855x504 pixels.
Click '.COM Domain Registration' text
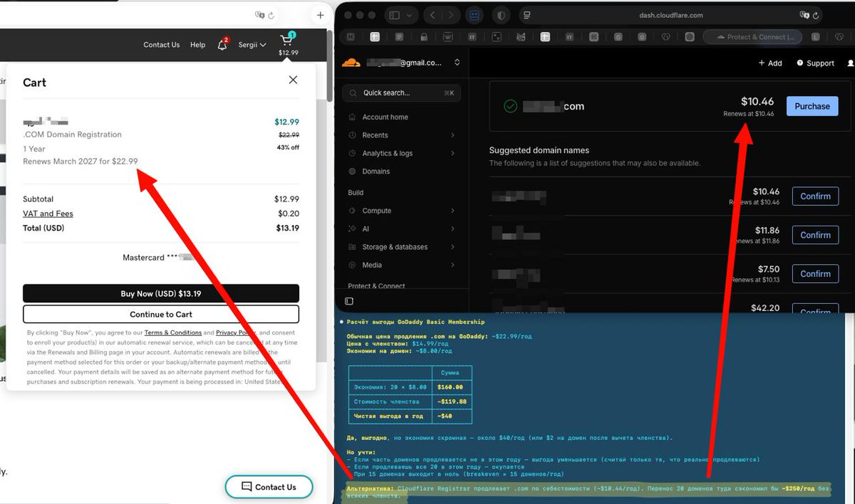pyautogui.click(x=72, y=135)
